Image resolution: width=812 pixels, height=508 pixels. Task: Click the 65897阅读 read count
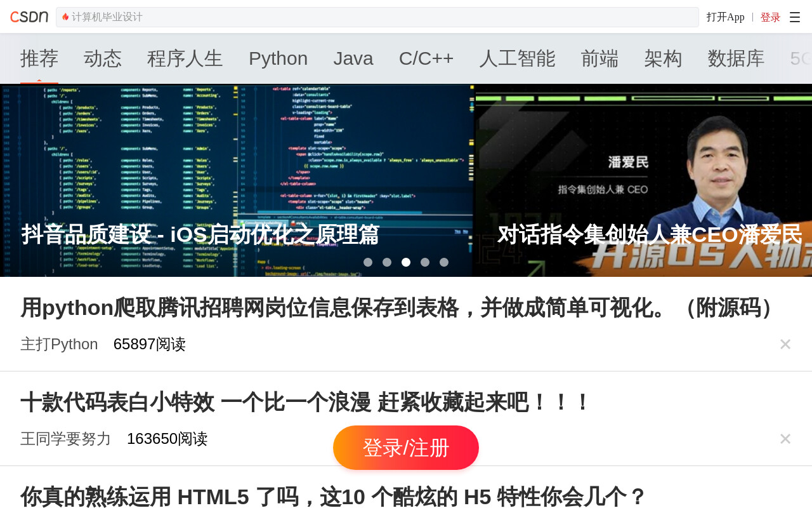pyautogui.click(x=150, y=344)
